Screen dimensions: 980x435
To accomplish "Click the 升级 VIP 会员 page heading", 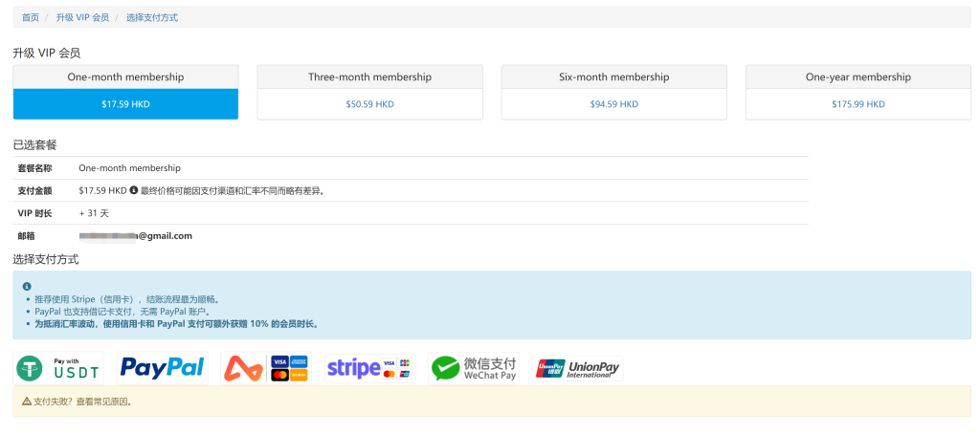I will pyautogui.click(x=47, y=53).
